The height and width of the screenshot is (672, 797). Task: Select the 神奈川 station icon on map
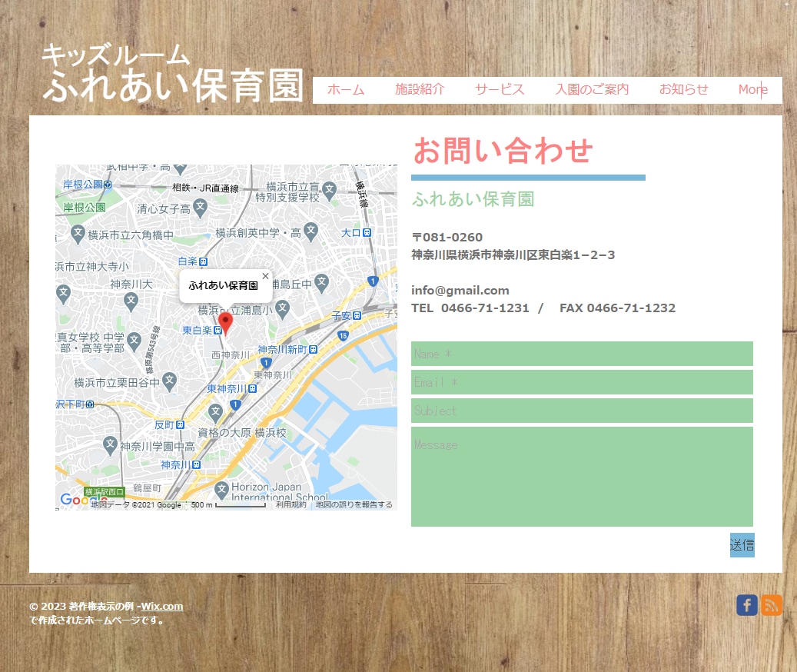pyautogui.click(x=197, y=464)
